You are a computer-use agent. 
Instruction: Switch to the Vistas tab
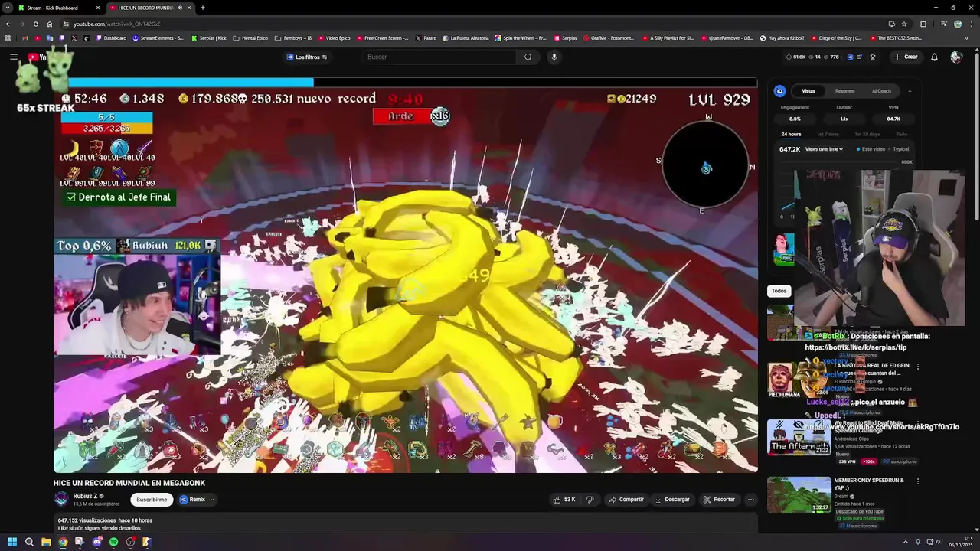coord(808,91)
